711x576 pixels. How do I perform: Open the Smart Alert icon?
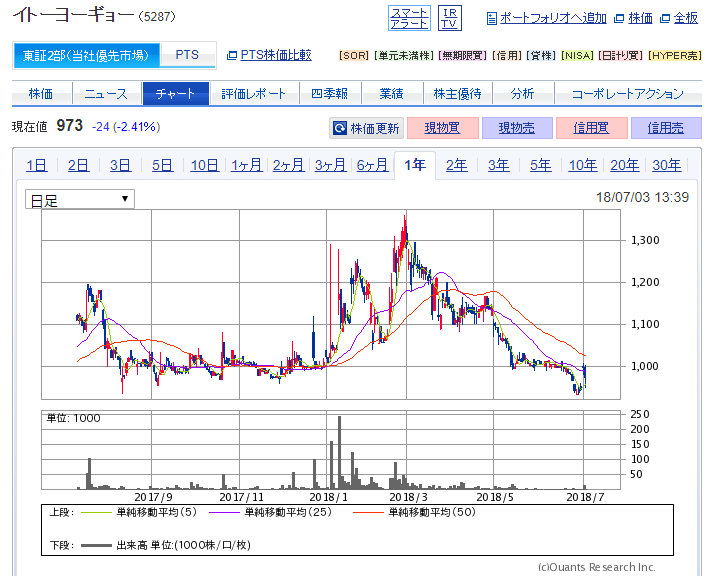(x=409, y=18)
